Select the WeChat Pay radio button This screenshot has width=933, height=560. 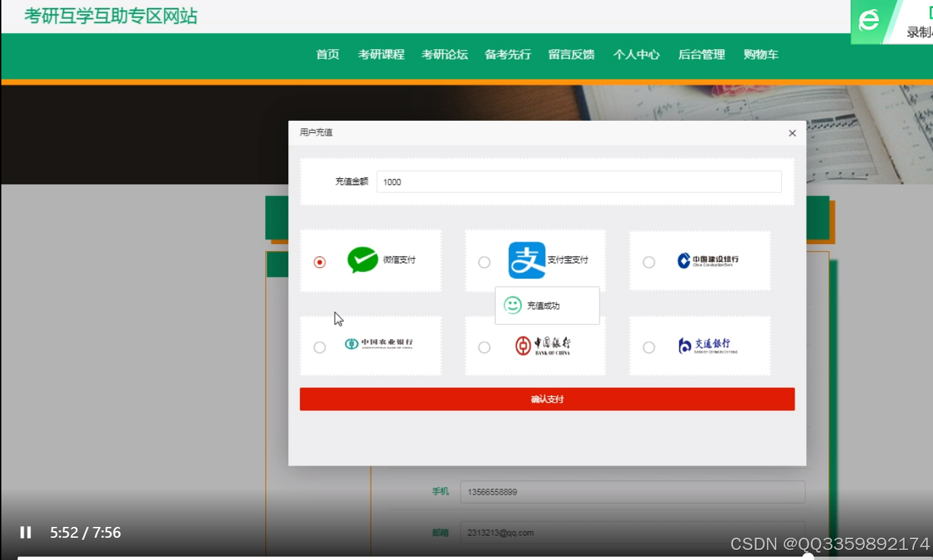tap(320, 262)
